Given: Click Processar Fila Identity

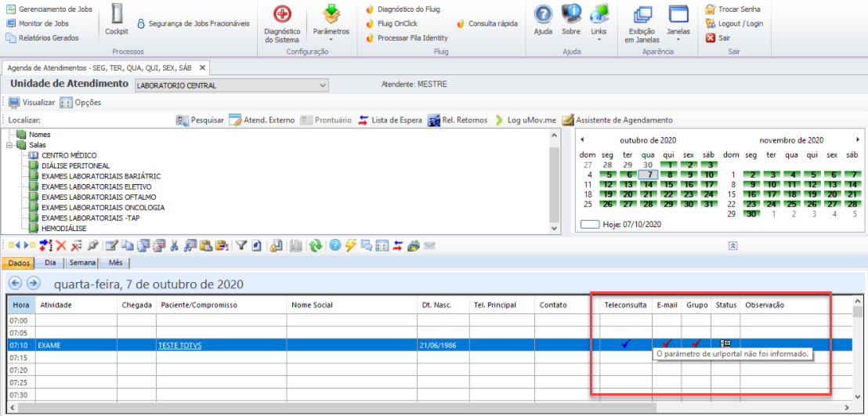Looking at the screenshot, I should pyautogui.click(x=407, y=38).
